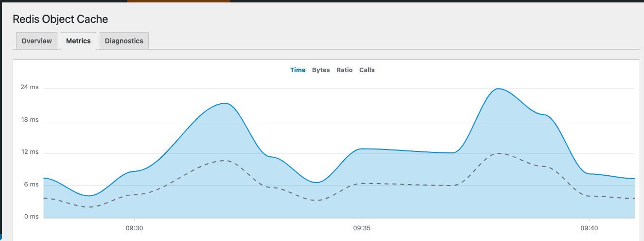
Task: Open the Diagnostics tab
Action: click(x=124, y=41)
